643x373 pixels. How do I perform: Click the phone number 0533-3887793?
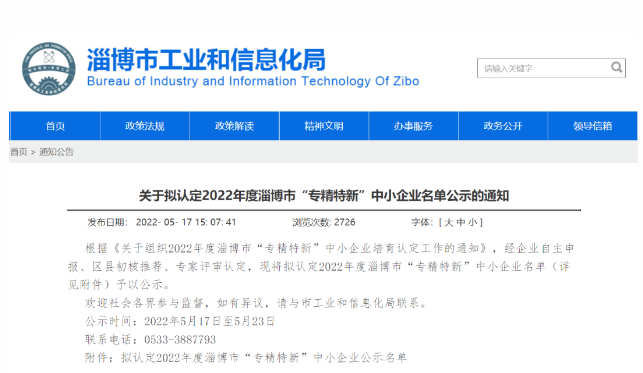(x=180, y=340)
